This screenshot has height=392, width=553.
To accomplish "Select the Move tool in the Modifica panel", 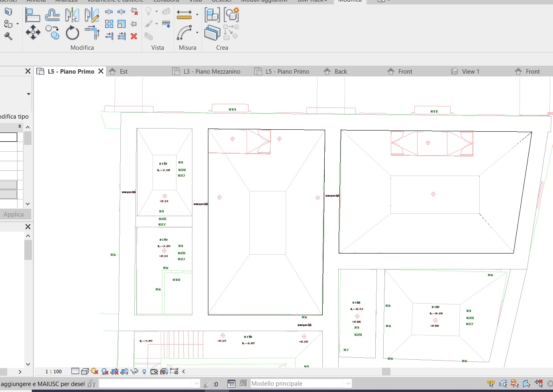I will point(33,33).
